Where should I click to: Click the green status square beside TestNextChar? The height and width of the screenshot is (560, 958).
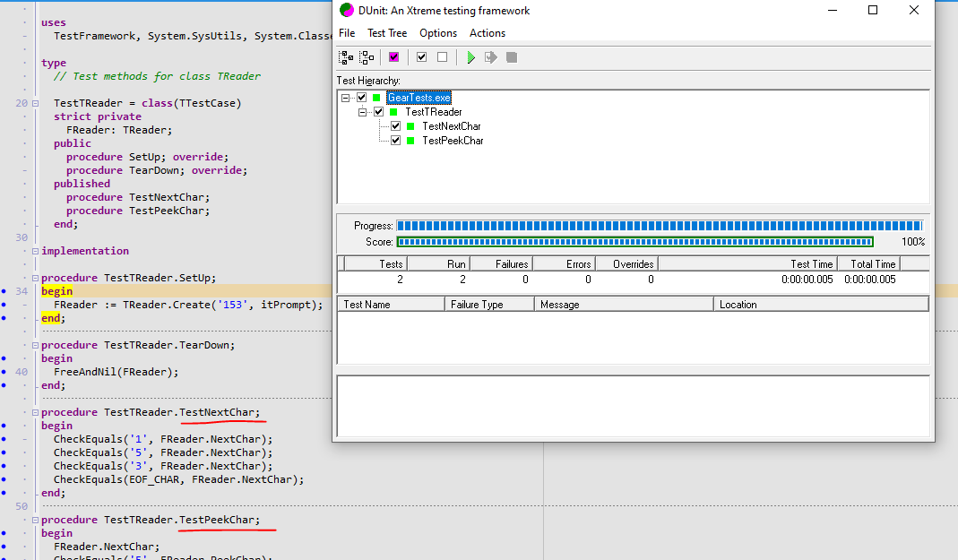(410, 126)
